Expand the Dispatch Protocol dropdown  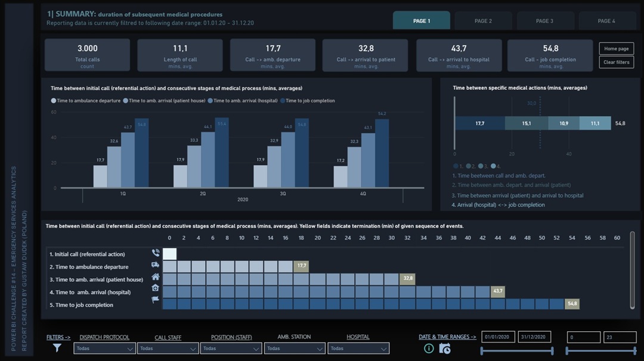click(x=104, y=348)
